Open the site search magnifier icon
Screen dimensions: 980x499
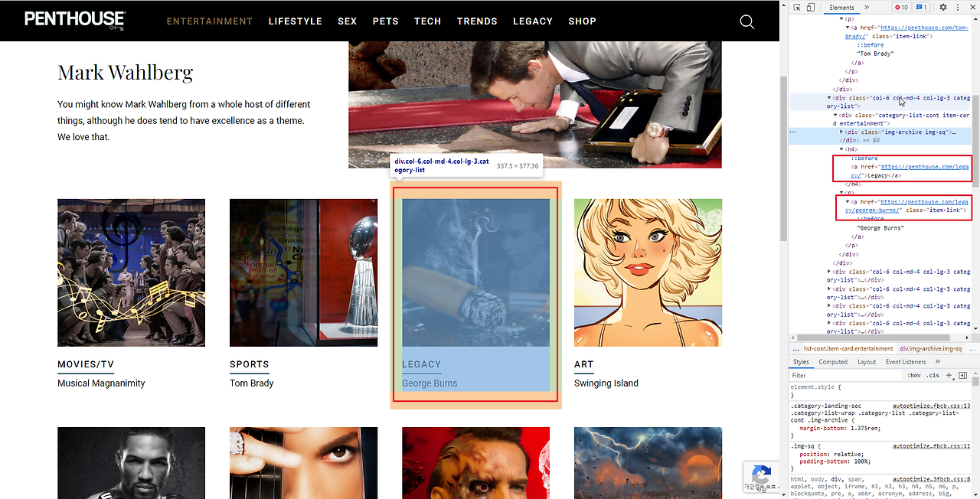pos(747,21)
